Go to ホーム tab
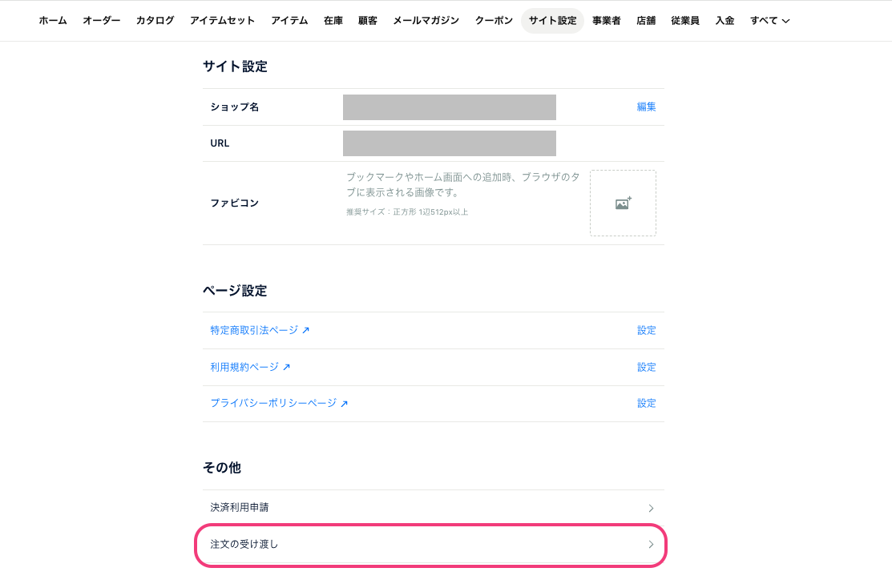This screenshot has height=588, width=892. 53,21
